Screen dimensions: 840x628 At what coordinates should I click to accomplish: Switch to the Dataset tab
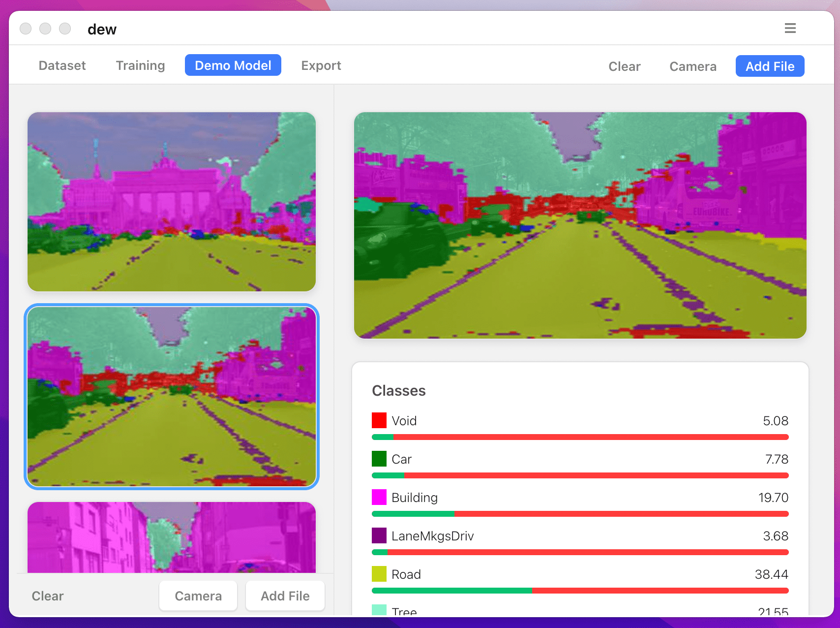pos(62,65)
